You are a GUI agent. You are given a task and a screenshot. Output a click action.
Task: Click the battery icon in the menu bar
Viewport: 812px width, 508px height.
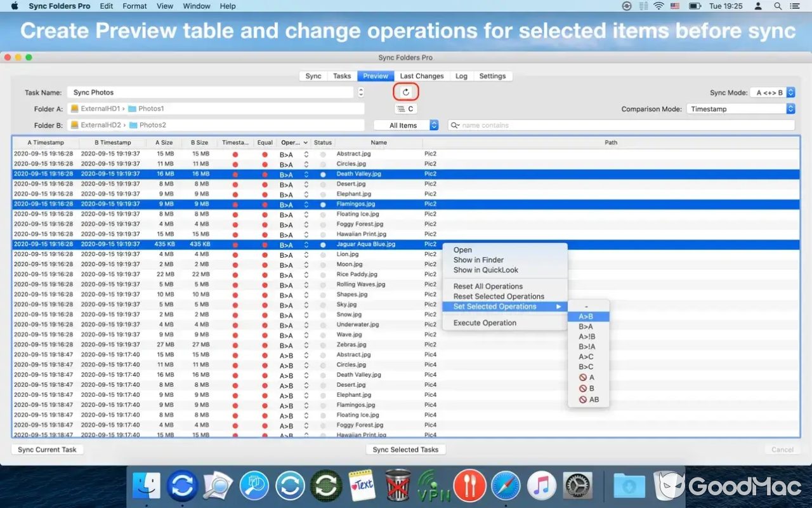[x=695, y=6]
